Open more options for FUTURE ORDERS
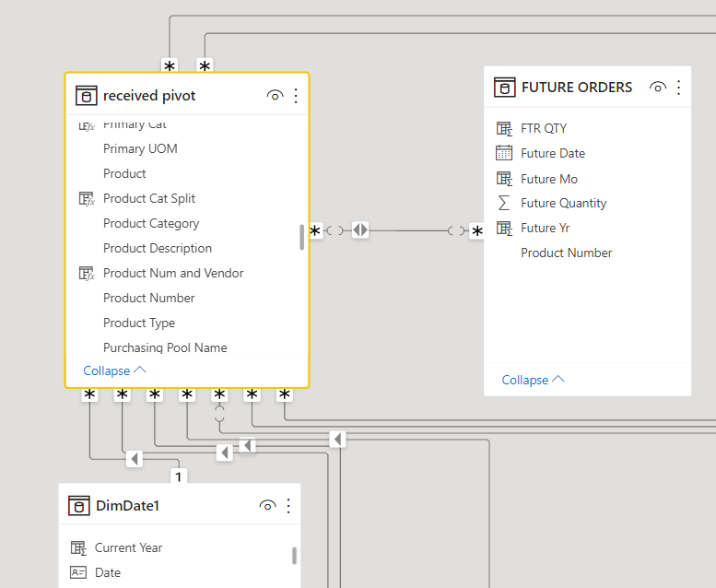The width and height of the screenshot is (716, 588). pyautogui.click(x=678, y=88)
